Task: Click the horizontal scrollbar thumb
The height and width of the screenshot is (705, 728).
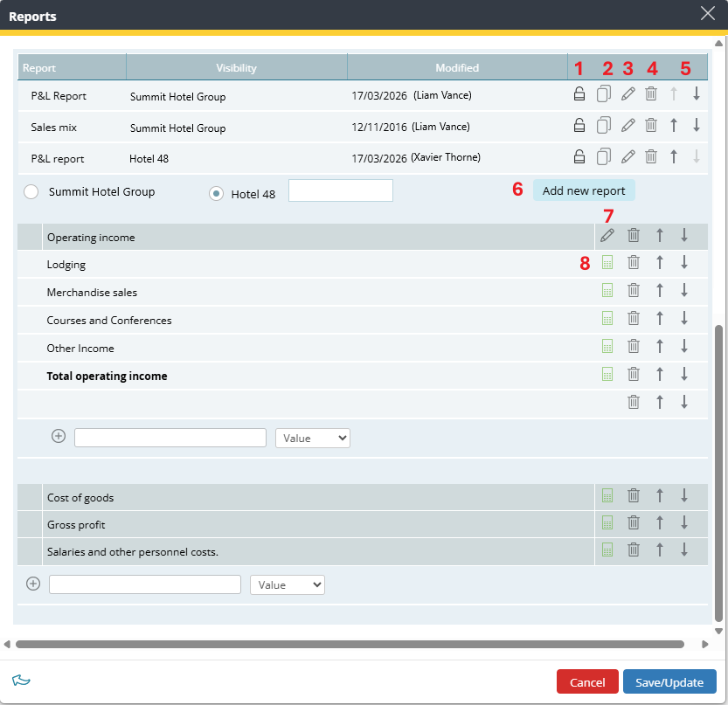Action: (x=350, y=644)
